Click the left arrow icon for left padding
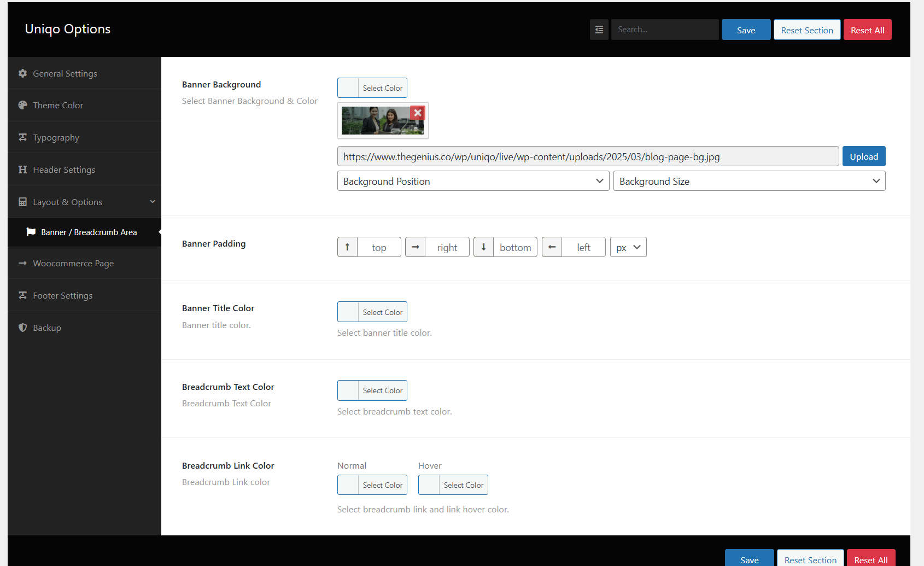 [x=552, y=247]
